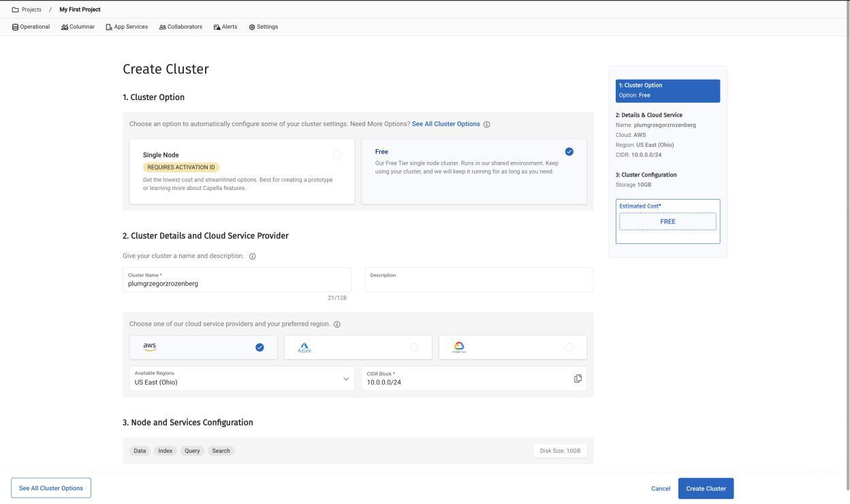Click the Projects folder icon in breadcrumb
The width and height of the screenshot is (850, 504).
click(x=15, y=10)
